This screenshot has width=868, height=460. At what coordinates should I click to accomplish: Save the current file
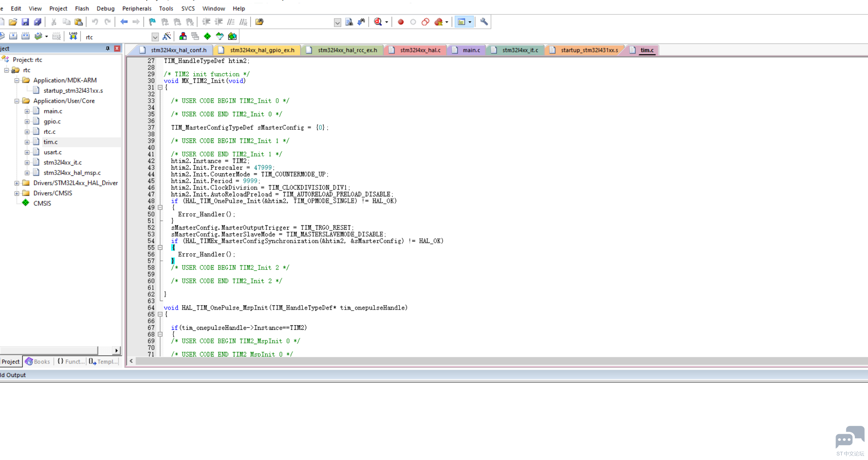pyautogui.click(x=25, y=22)
